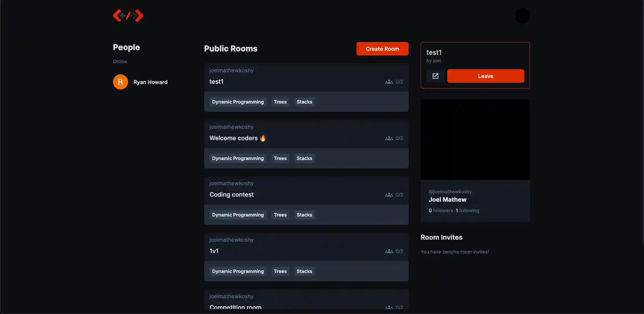
Task: Click the open-in-new-window icon for test1
Action: (x=435, y=76)
